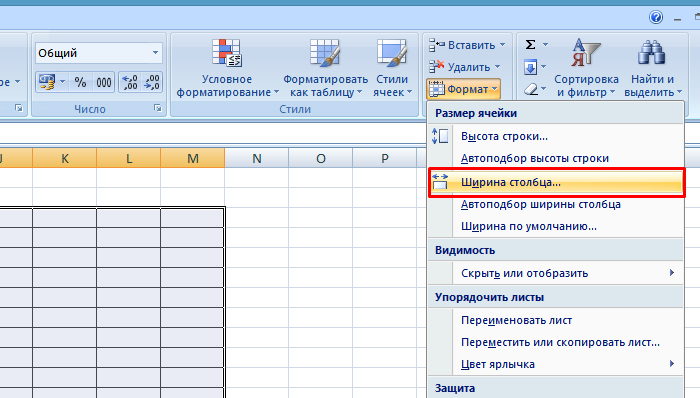700x398 pixels.
Task: Click the AutoSum sigma icon
Action: [530, 45]
